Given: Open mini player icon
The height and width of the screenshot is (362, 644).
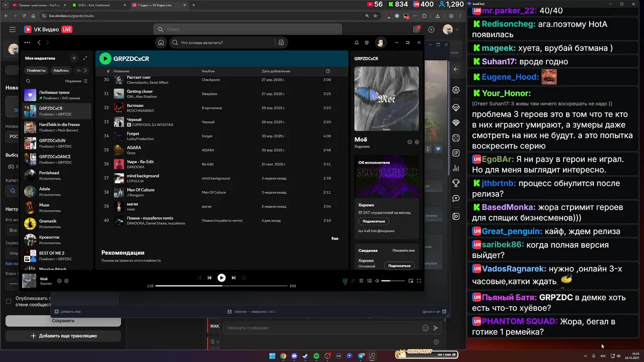Looking at the screenshot, I should pyautogui.click(x=411, y=281).
